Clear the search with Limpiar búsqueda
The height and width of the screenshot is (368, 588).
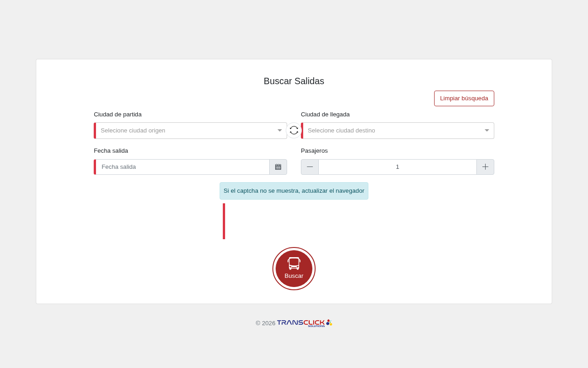[x=464, y=98]
